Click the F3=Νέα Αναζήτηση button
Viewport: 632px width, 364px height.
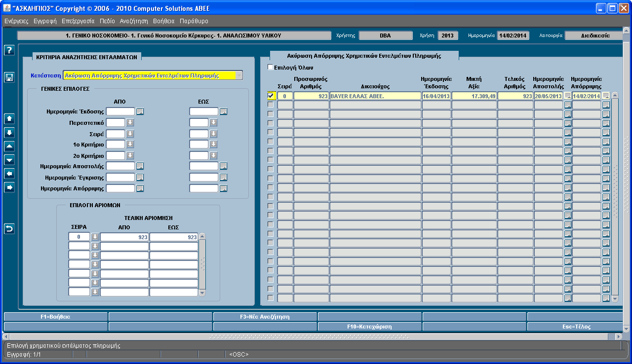coord(265,317)
